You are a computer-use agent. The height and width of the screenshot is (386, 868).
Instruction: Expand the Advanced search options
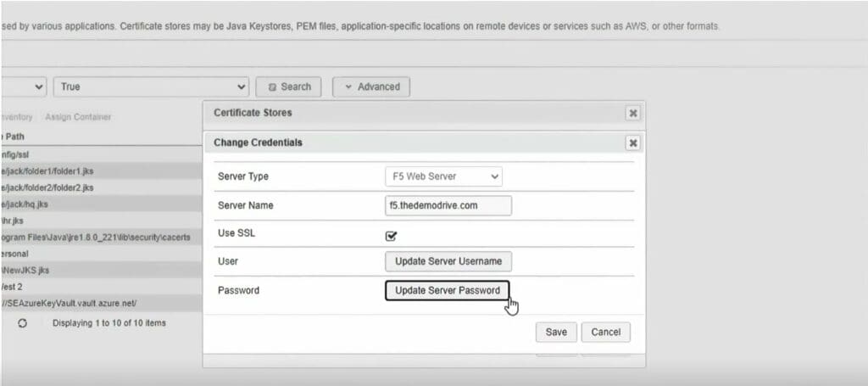tap(371, 87)
